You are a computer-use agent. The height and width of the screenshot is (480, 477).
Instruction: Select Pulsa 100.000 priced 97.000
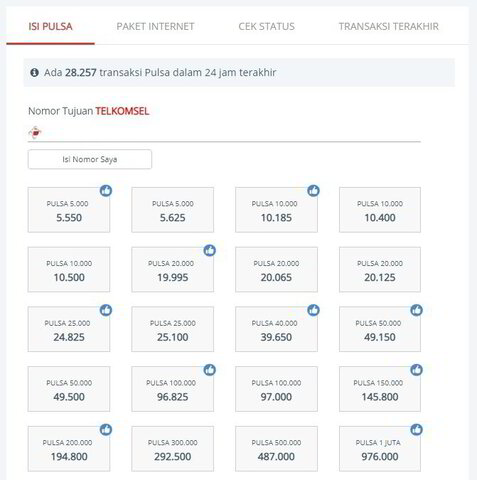tap(276, 389)
